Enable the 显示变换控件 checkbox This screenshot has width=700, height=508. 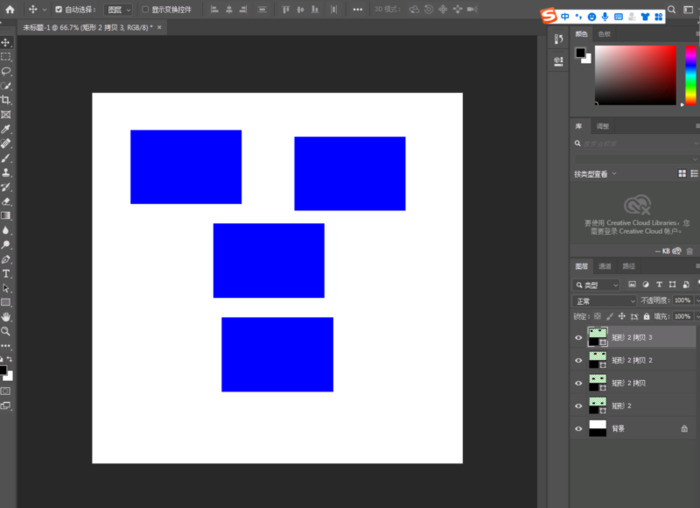(x=145, y=9)
